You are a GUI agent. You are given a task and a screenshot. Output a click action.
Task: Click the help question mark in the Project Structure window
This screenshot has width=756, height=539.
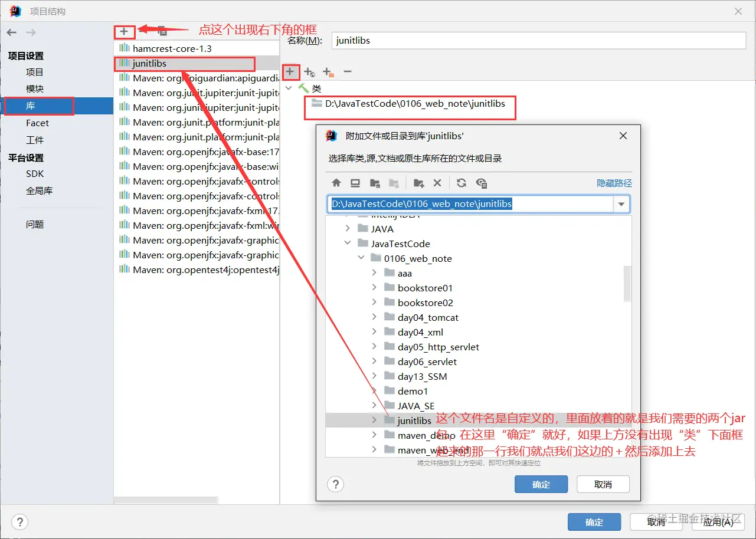pyautogui.click(x=19, y=522)
